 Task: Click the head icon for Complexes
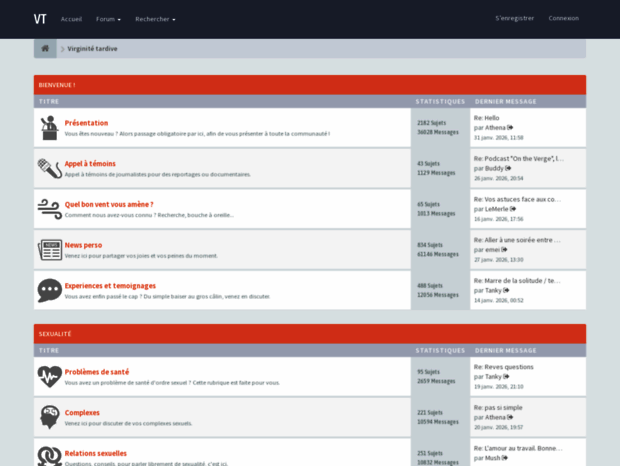tap(49, 417)
